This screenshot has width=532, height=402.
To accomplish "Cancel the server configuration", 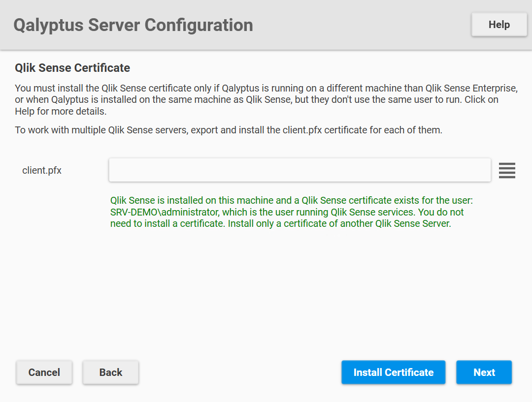I will click(44, 372).
